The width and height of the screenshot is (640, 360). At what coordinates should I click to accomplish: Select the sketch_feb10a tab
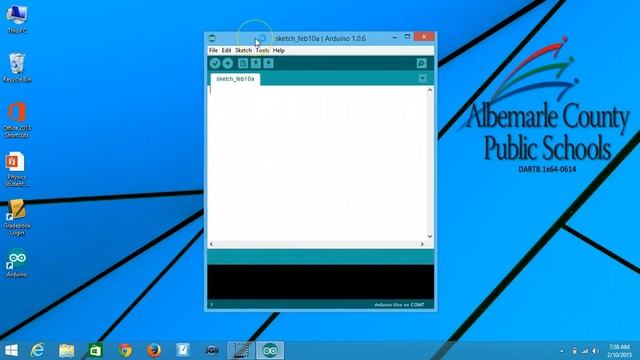235,79
